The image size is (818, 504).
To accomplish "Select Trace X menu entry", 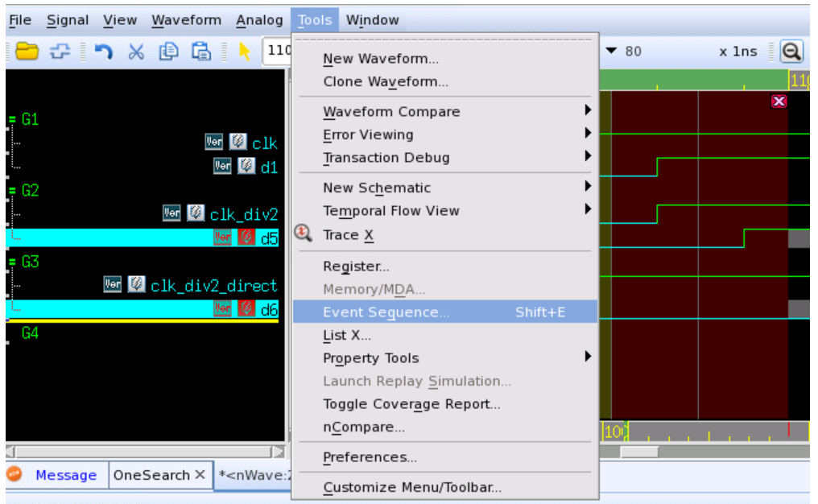I will 444,235.
